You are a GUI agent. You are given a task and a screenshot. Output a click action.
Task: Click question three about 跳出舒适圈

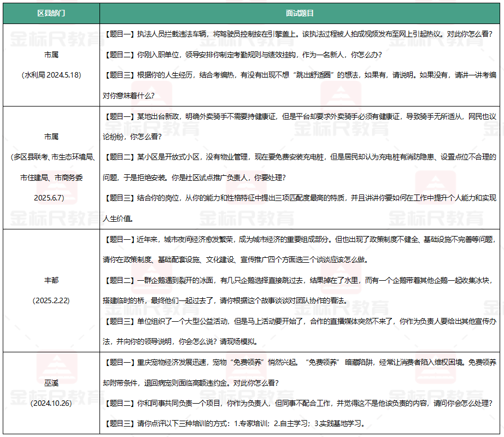tap(300, 75)
